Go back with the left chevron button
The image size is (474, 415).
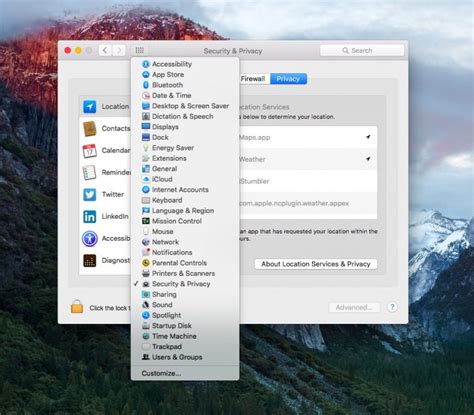point(105,50)
